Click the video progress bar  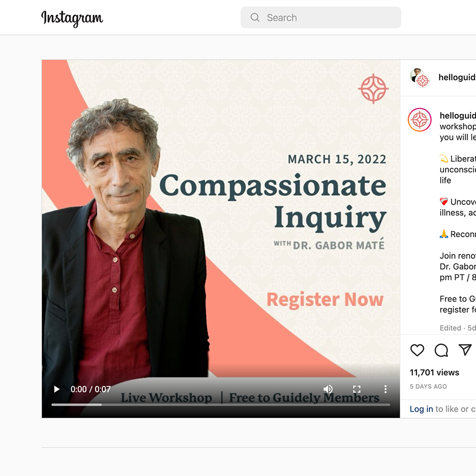[x=221, y=405]
